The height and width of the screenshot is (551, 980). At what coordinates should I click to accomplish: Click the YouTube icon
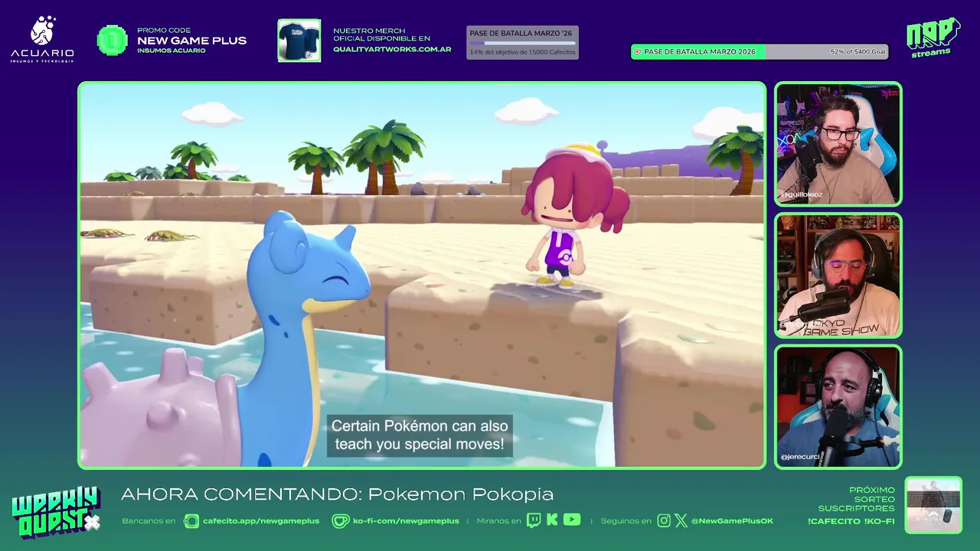point(572,520)
